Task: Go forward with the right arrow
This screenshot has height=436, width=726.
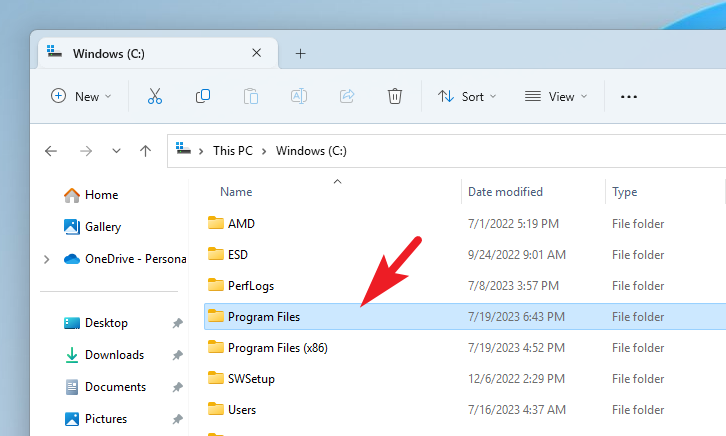Action: tap(86, 151)
